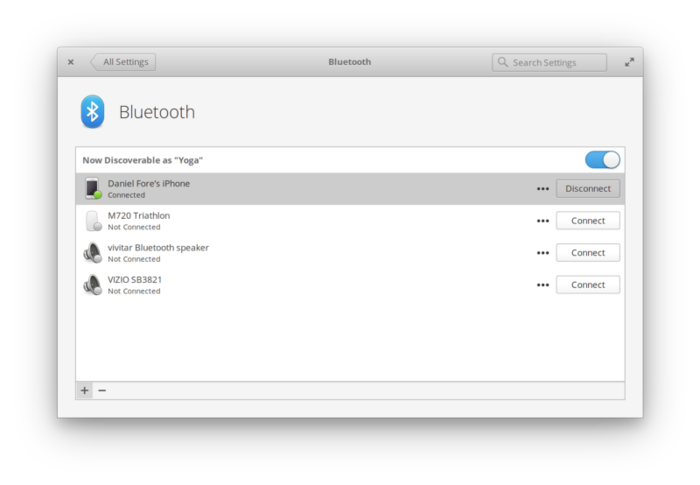Select the vivitar Bluetooth speaker name

pos(158,248)
